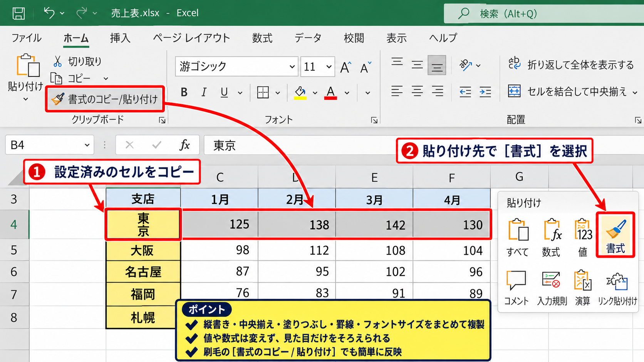Toggle Underline formatting
The height and width of the screenshot is (362, 644).
[224, 92]
